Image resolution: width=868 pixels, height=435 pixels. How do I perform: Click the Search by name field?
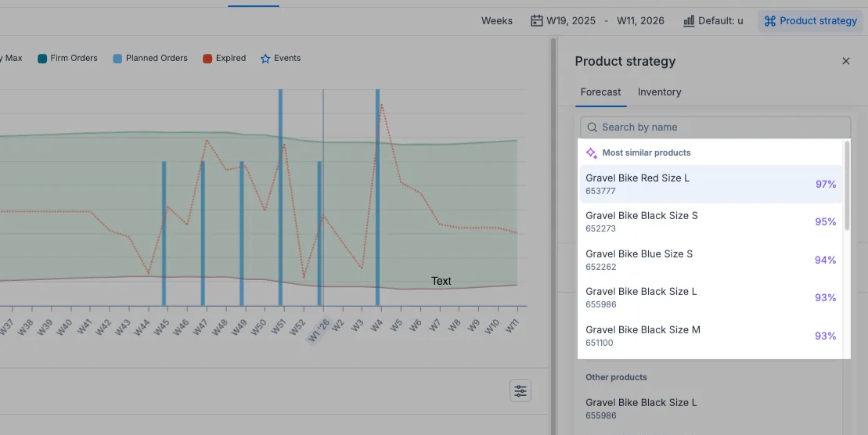(x=720, y=128)
